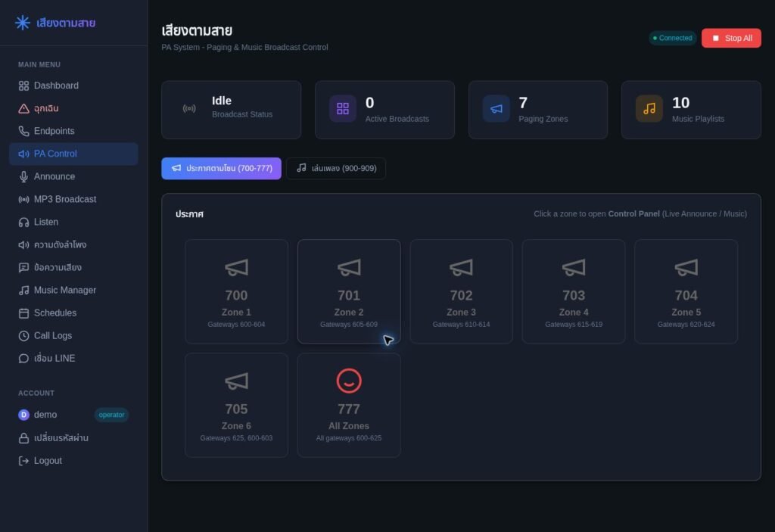This screenshot has height=532, width=775.
Task: Click the Connected status badge
Action: point(673,38)
